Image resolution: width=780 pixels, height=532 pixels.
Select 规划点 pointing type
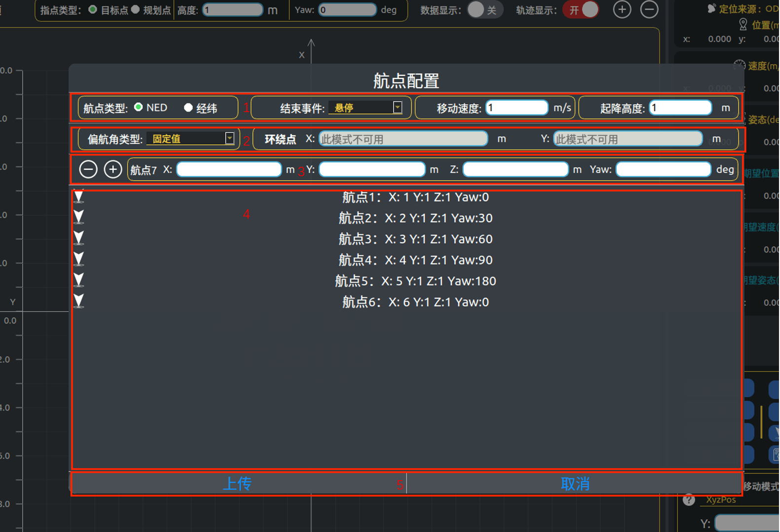[x=135, y=9]
